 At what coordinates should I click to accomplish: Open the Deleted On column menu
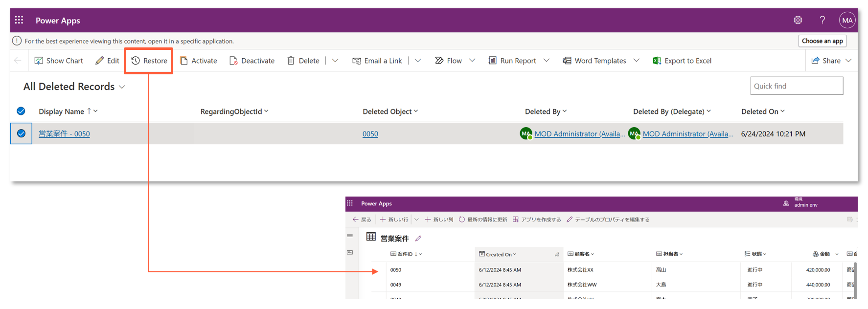tap(763, 111)
